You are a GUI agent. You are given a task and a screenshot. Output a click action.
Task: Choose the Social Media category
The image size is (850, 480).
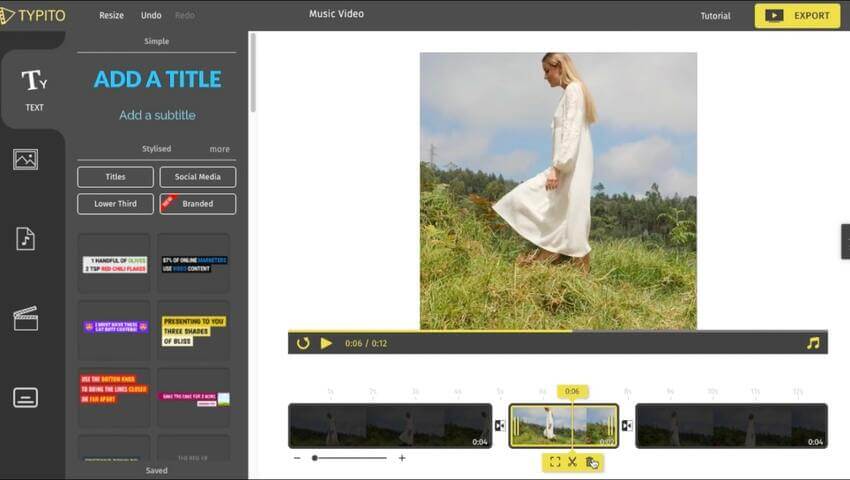(x=198, y=177)
